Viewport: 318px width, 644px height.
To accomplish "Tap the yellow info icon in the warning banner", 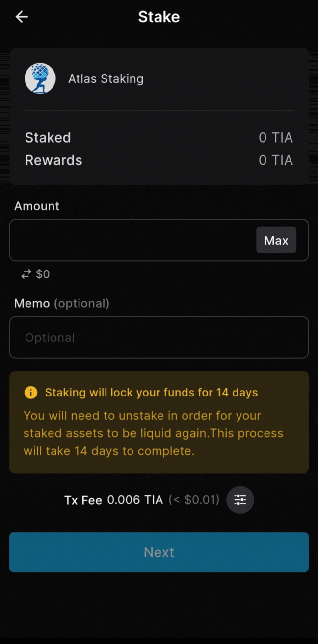I will pyautogui.click(x=30, y=392).
